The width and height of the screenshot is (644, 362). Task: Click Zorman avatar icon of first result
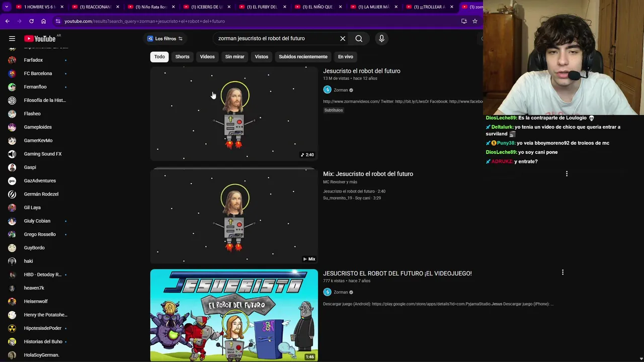327,90
